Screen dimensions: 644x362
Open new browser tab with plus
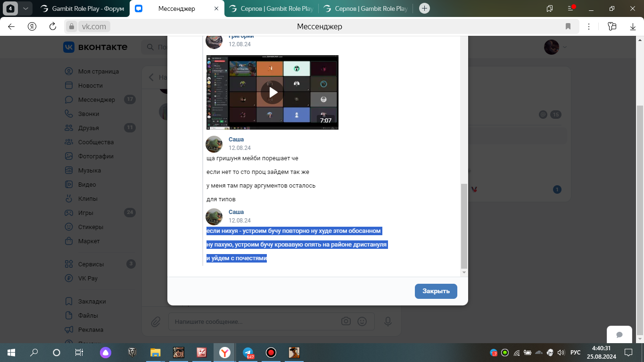(x=424, y=8)
